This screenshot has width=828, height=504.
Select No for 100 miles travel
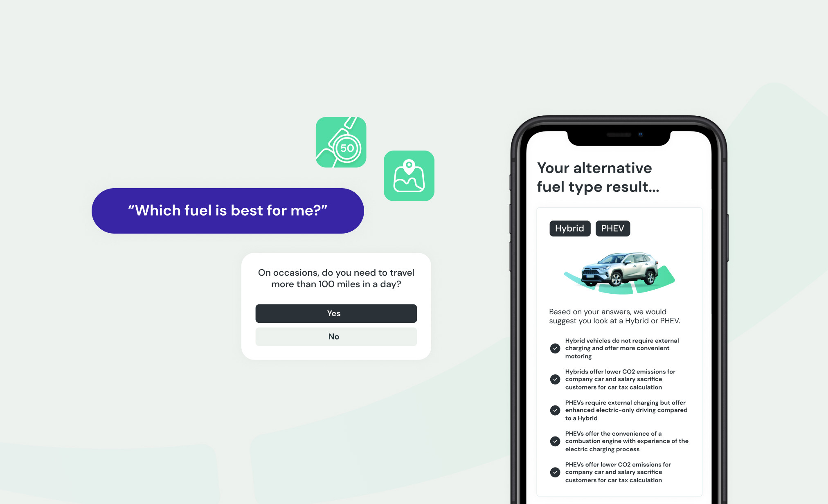tap(334, 336)
